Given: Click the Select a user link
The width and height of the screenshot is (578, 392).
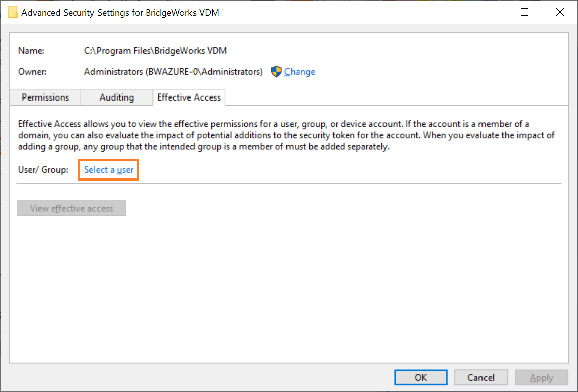Looking at the screenshot, I should (x=109, y=170).
